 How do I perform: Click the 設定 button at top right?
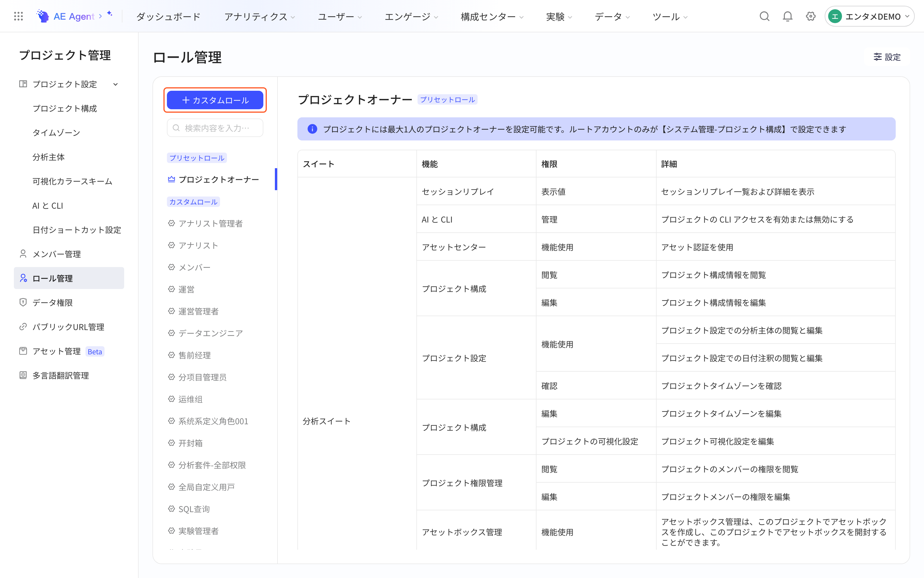pyautogui.click(x=887, y=57)
